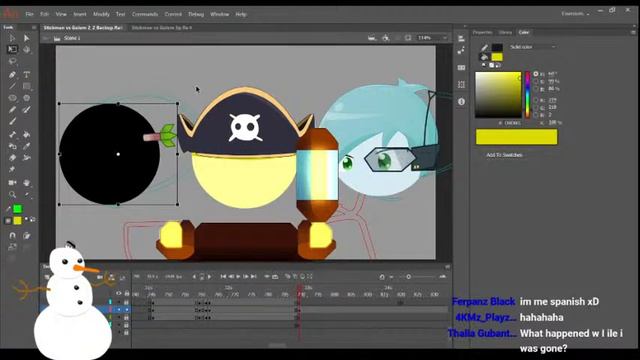Viewport: 640px width, 360px height.
Task: Select the Bone tool
Action: click(x=12, y=134)
